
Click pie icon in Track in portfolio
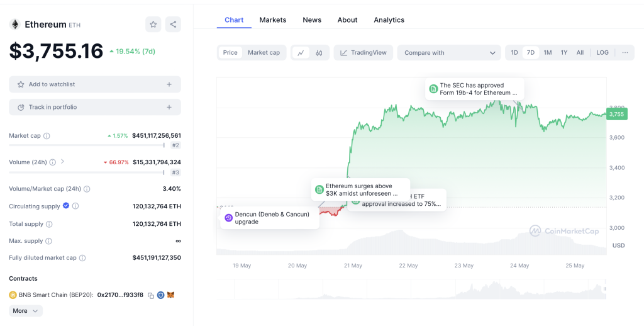pyautogui.click(x=21, y=107)
